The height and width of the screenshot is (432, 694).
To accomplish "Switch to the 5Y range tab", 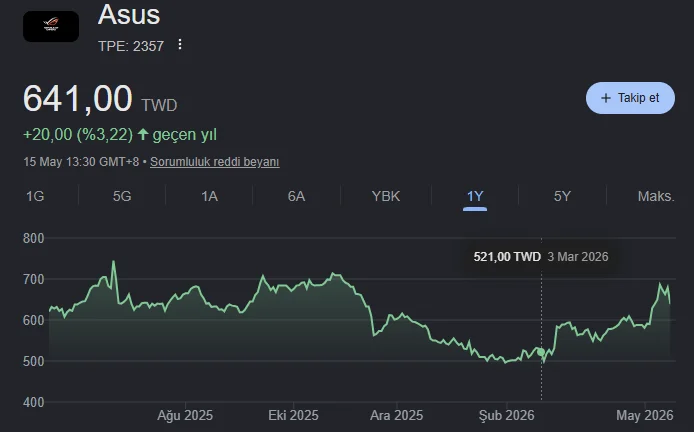I will [x=562, y=196].
